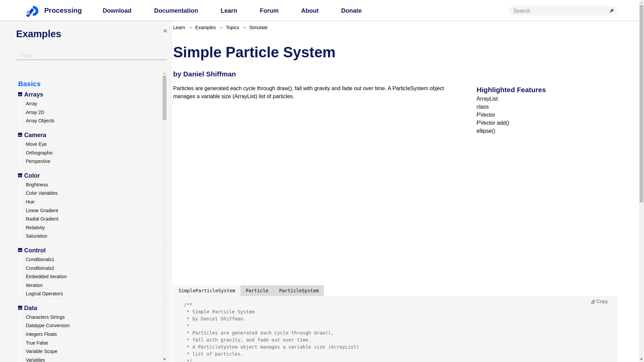
Task: Open the PVector add() reference link
Action: click(x=493, y=123)
